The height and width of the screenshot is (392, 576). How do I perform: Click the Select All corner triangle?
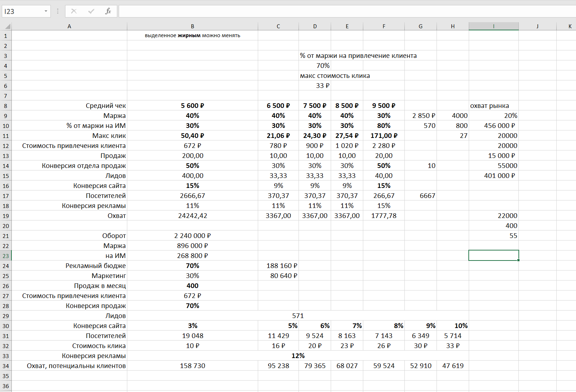click(6, 26)
